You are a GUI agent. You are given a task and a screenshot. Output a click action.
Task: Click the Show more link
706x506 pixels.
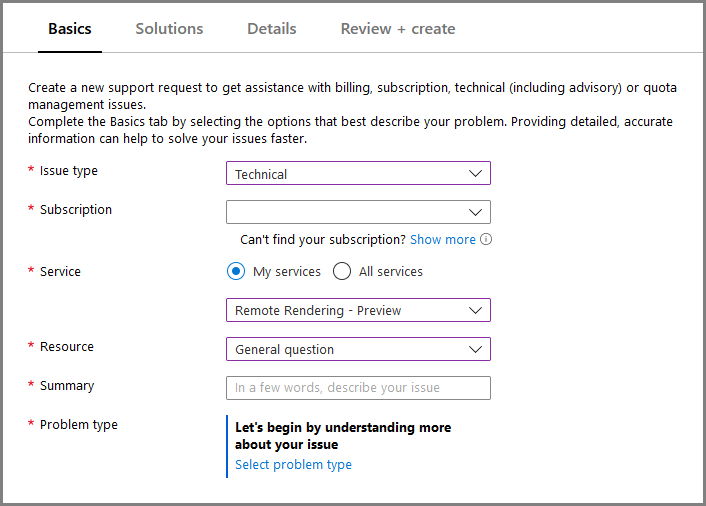[442, 240]
